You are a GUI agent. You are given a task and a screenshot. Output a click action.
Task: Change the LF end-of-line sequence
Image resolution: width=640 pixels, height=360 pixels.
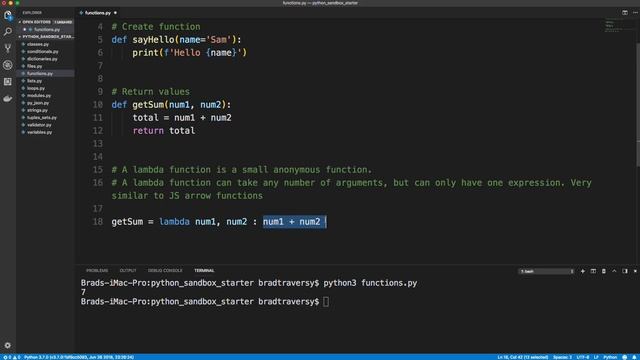point(596,357)
